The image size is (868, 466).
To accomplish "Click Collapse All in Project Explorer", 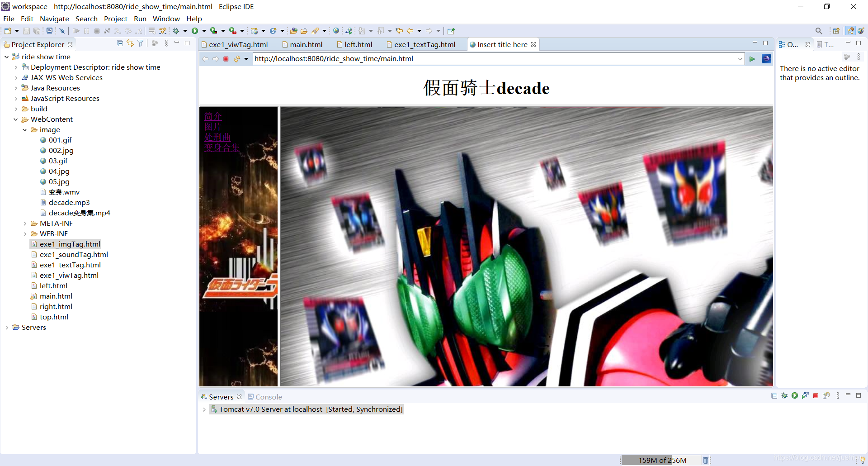I will click(120, 43).
